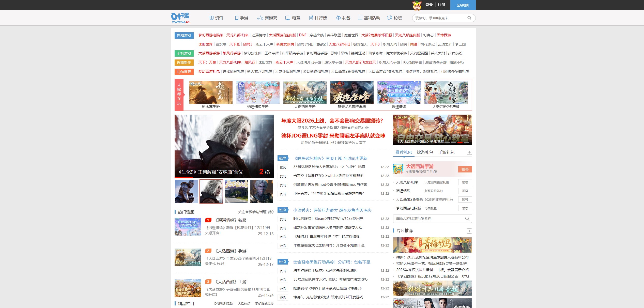The width and height of the screenshot is (644, 308).
Task: Select the 手游 phone icon in the top nav
Action: click(x=236, y=18)
